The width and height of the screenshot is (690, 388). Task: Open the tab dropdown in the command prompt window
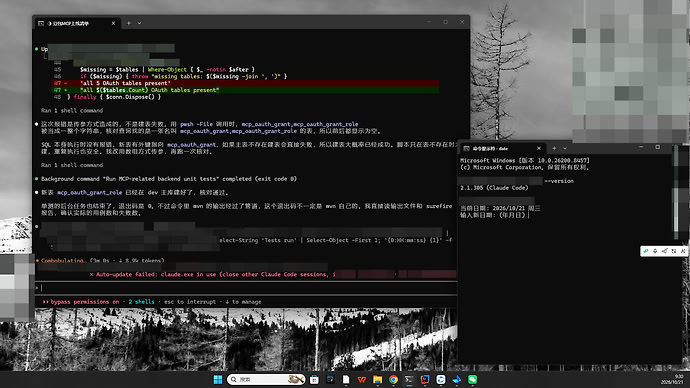pos(565,148)
